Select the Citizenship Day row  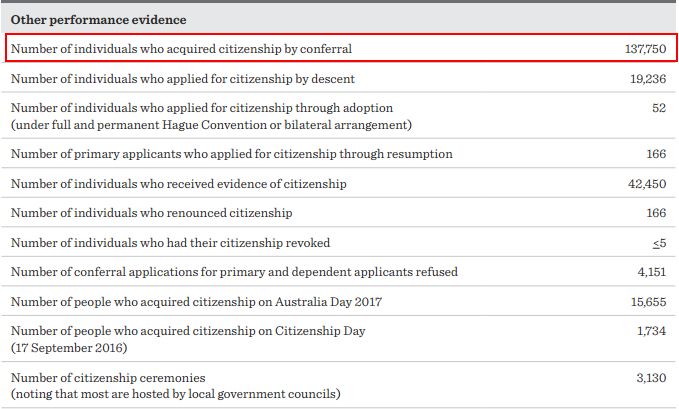click(339, 339)
